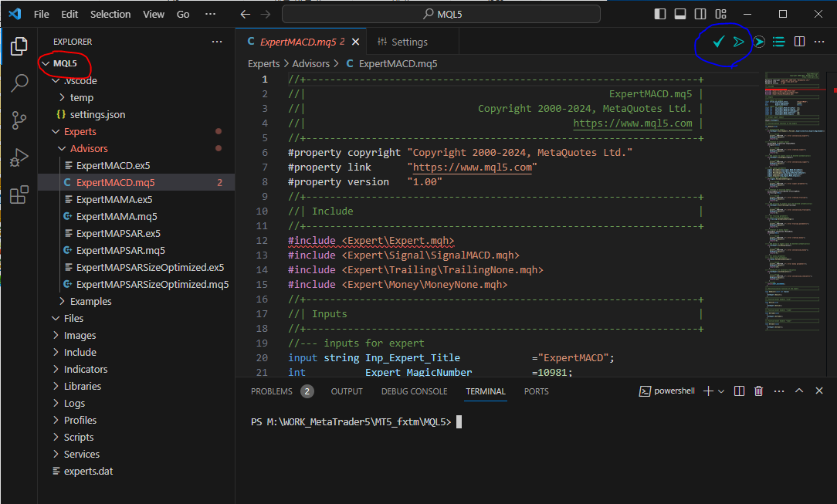The image size is (837, 504).
Task: Open the Source Control view
Action: [19, 120]
